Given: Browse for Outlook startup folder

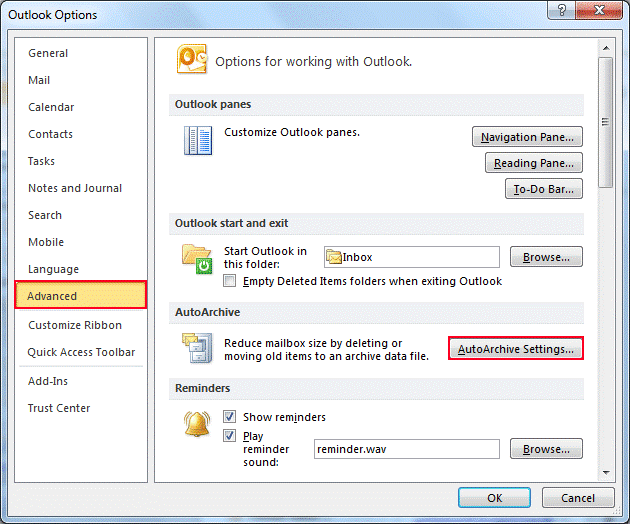Looking at the screenshot, I should point(546,257).
